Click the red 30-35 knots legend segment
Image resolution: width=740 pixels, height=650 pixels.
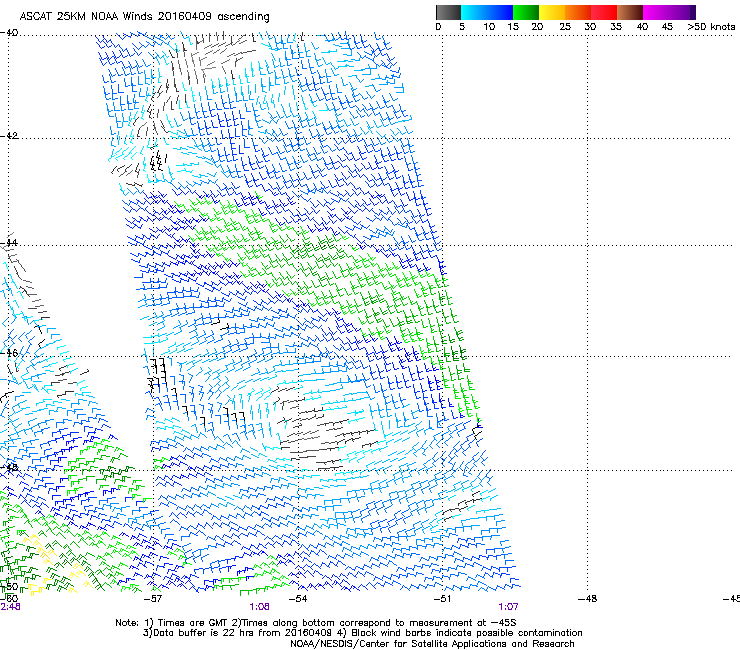pyautogui.click(x=604, y=12)
